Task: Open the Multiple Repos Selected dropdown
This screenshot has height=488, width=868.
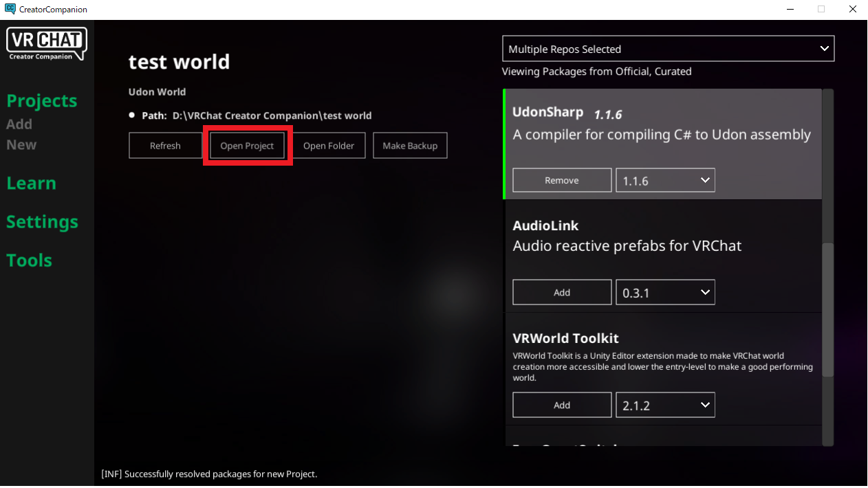Action: tap(668, 49)
